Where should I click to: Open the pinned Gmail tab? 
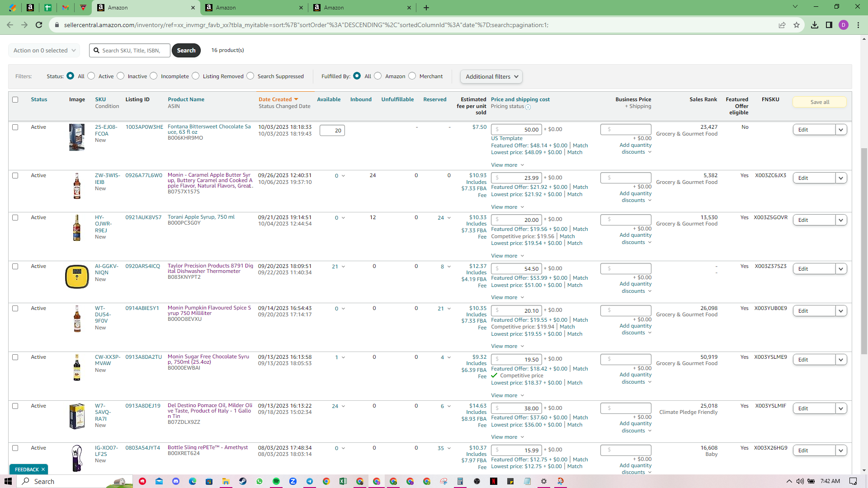(x=66, y=8)
